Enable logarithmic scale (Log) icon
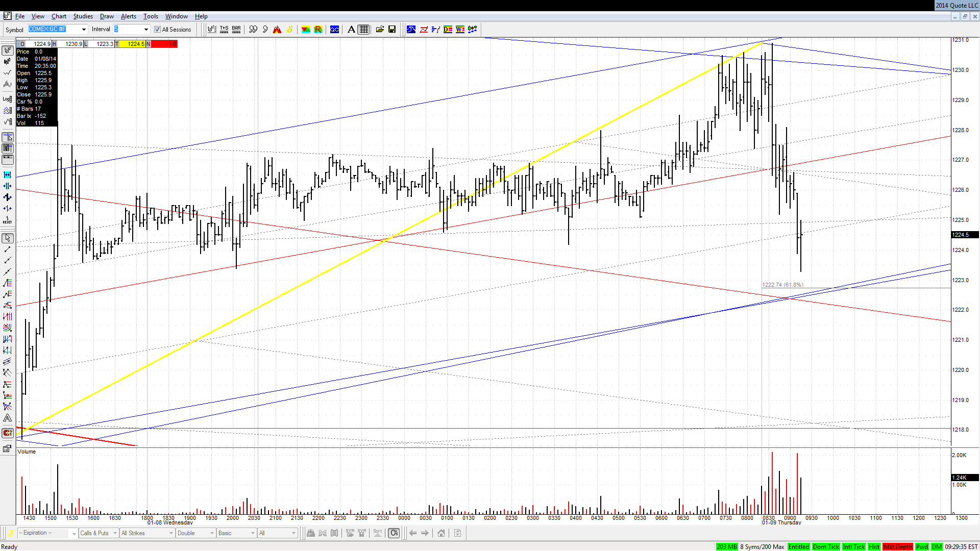Viewport: 980px width, 551px height. [7, 99]
